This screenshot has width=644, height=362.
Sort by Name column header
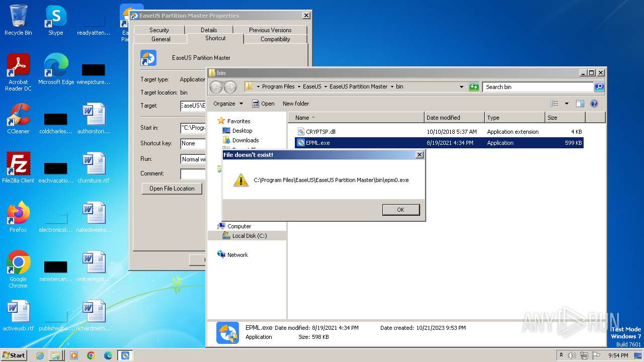tap(356, 118)
